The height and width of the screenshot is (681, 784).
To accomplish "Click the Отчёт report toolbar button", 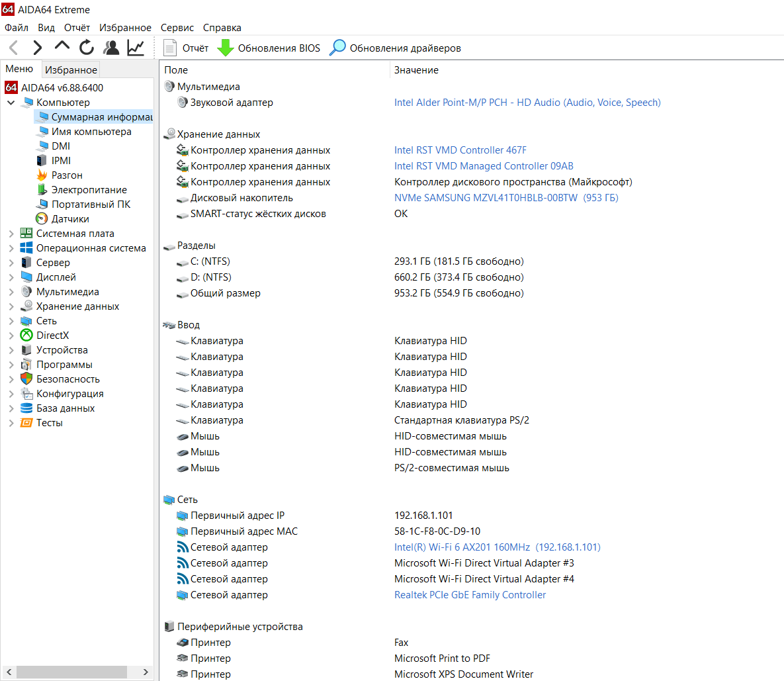I will tap(186, 48).
